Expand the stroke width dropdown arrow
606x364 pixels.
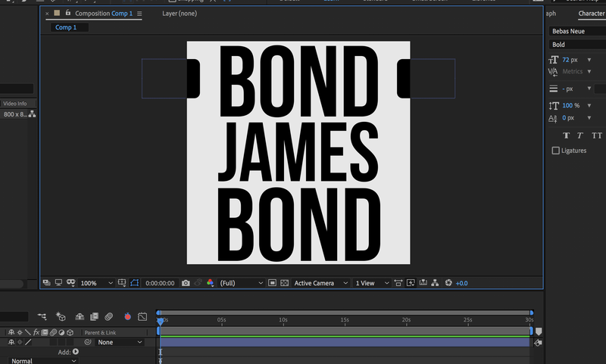pyautogui.click(x=589, y=89)
